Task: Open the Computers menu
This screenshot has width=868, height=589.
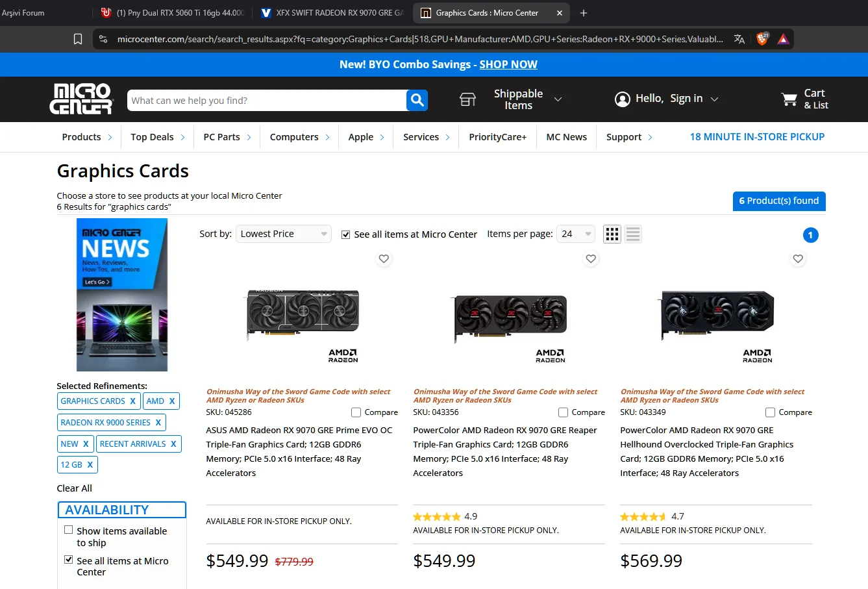Action: point(300,137)
